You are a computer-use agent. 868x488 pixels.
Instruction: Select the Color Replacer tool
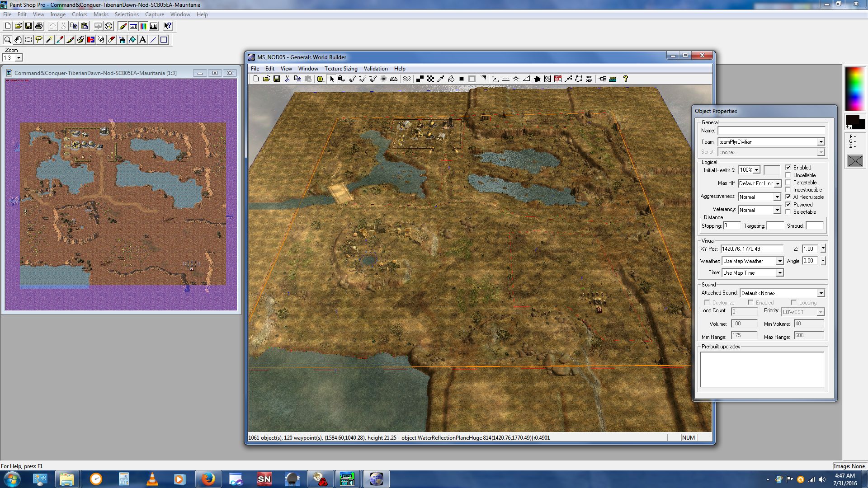click(x=91, y=40)
